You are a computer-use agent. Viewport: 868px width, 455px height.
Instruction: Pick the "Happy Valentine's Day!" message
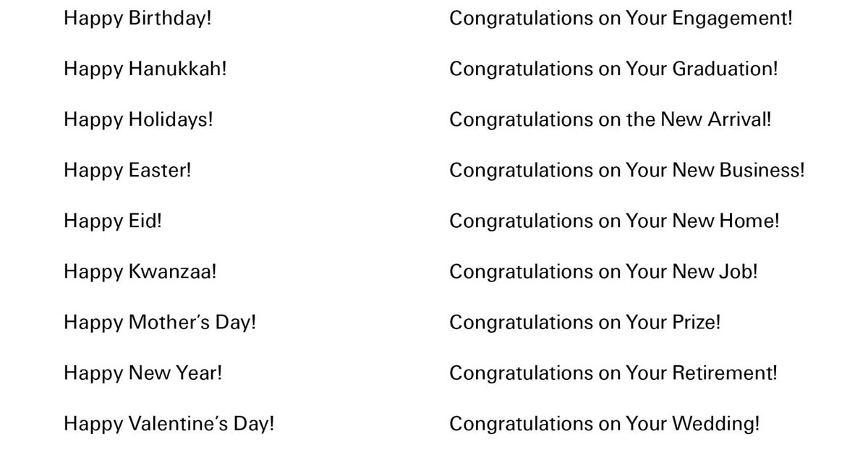tap(169, 423)
